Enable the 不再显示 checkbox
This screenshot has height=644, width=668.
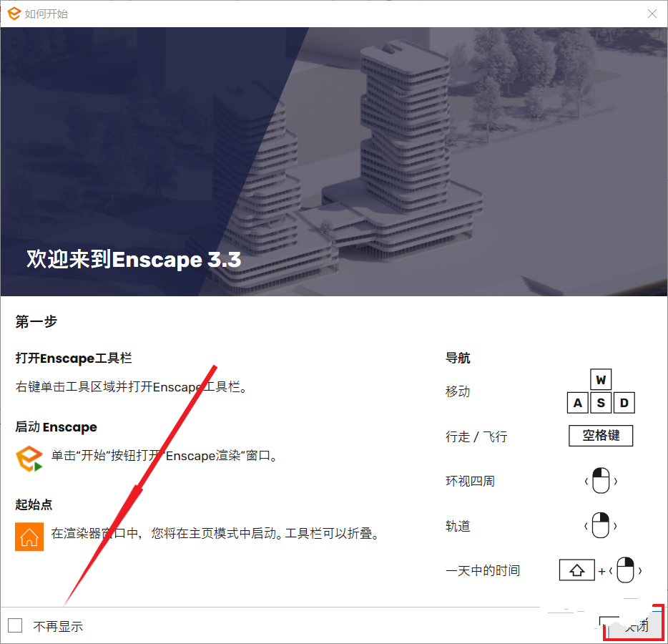coord(15,625)
